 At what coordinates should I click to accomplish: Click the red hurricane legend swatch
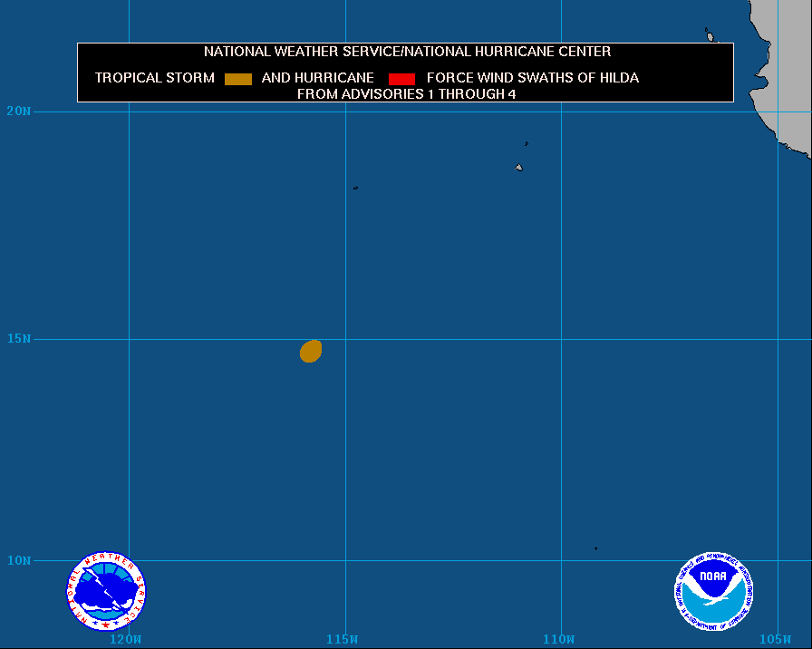401,79
